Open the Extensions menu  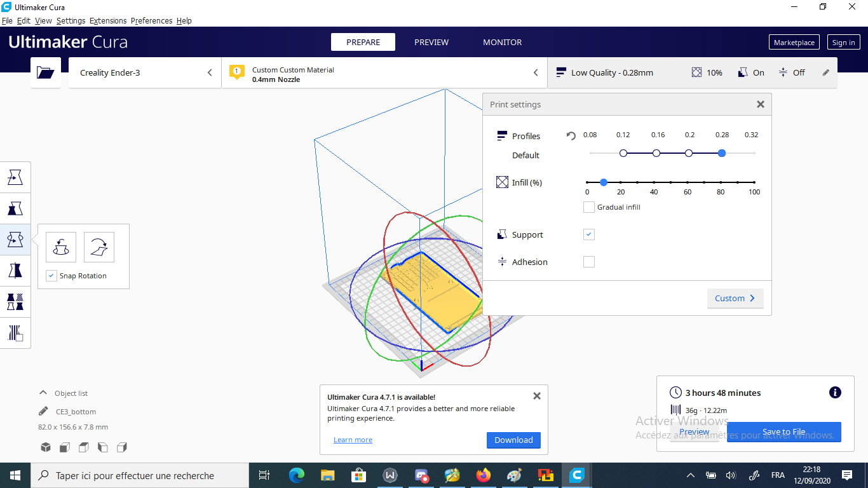pos(108,20)
